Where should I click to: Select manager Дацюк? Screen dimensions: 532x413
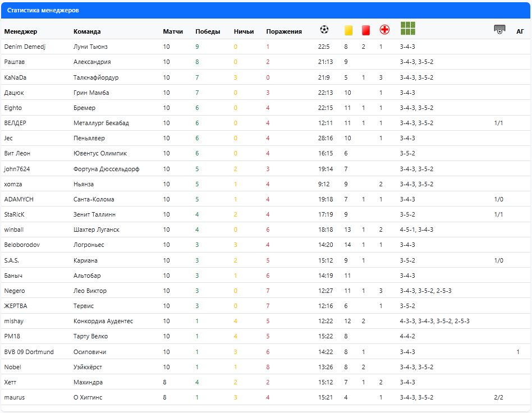point(14,93)
